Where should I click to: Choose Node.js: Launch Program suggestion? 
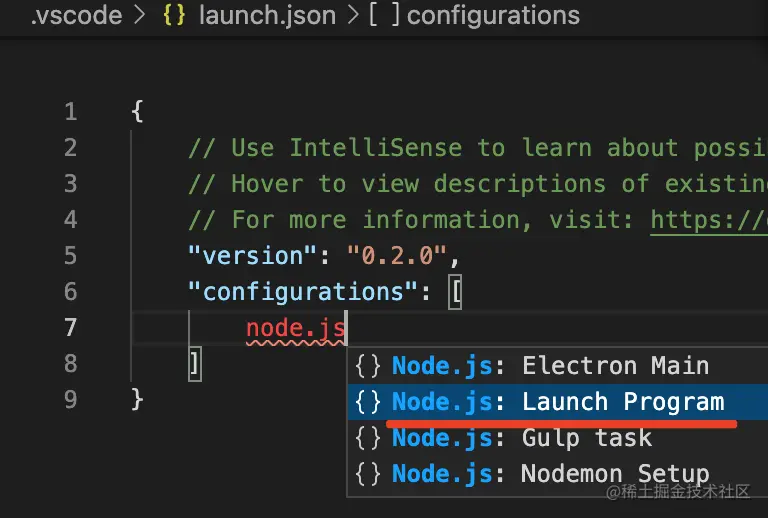click(x=557, y=402)
